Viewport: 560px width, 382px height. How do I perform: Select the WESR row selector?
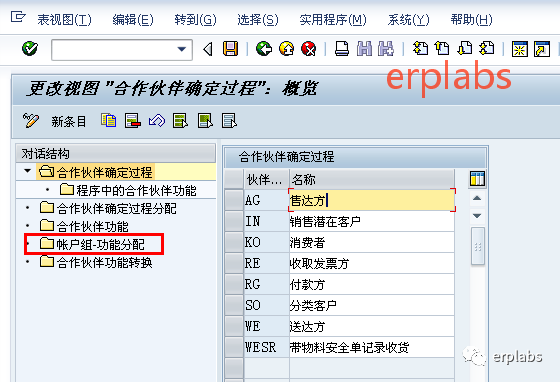point(234,347)
